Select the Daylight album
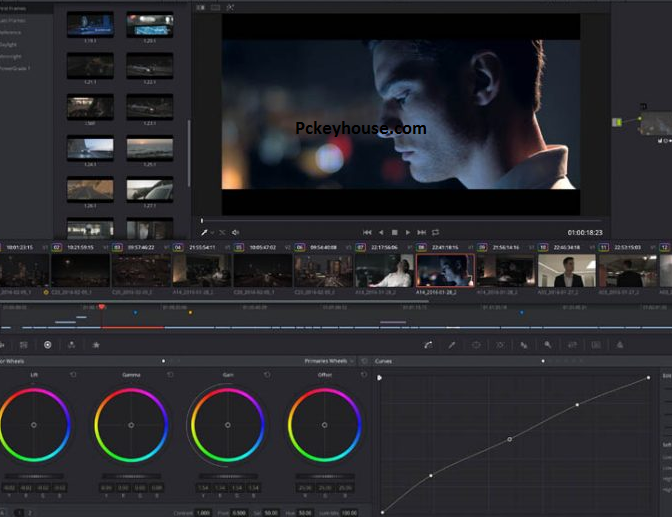Screen dimensions: 672x517 9,44
